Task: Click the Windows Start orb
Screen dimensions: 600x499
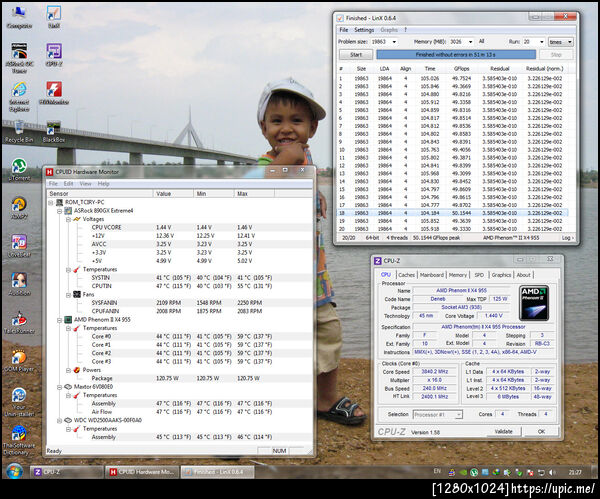Action: coord(14,471)
